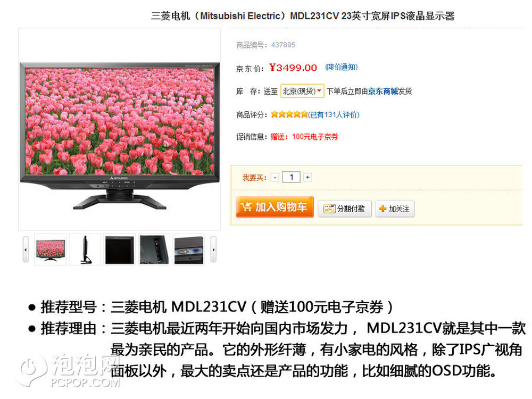
Task: Select the front view tulip monitor thumbnail
Action: click(50, 250)
